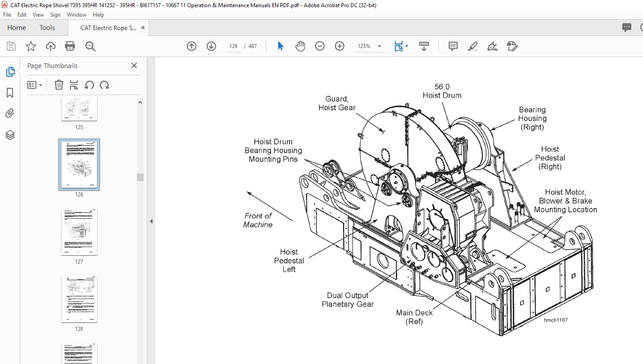Close the CAT Electric Rope document tab
The height and width of the screenshot is (364, 643).
[x=143, y=28]
